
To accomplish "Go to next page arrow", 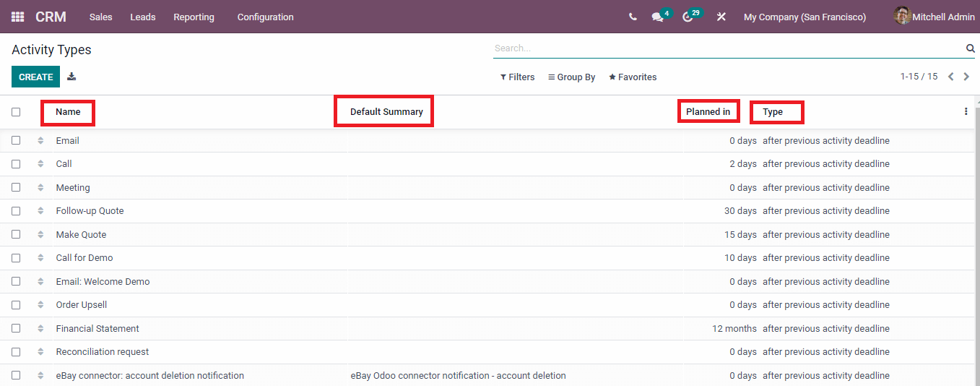I will 966,77.
